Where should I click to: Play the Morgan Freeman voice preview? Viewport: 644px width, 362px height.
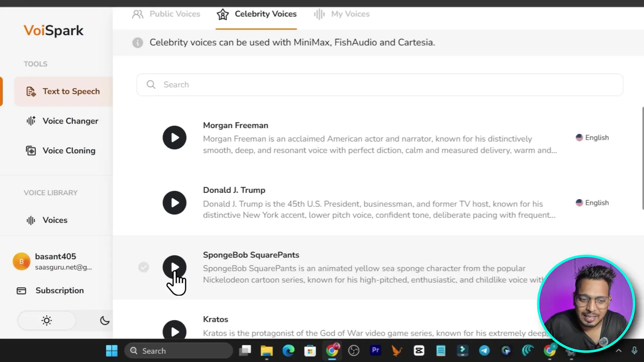tap(174, 137)
